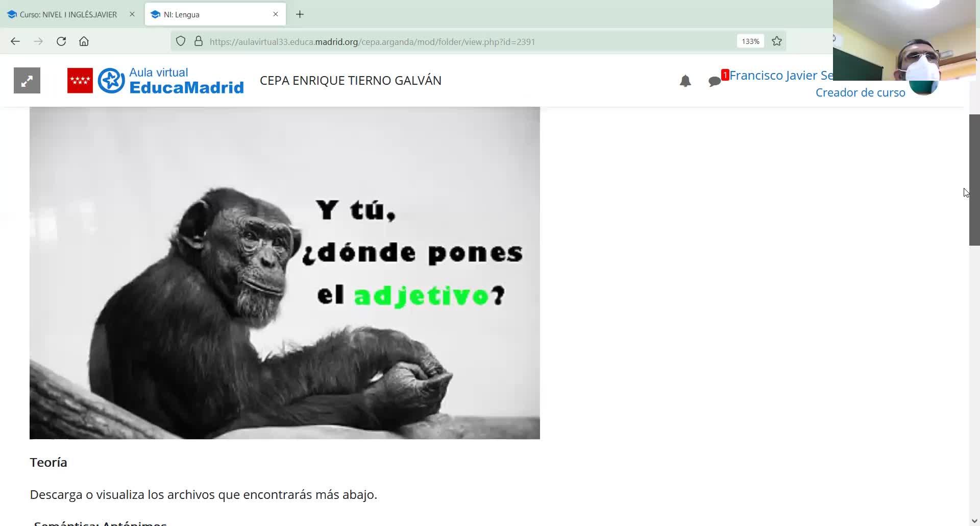Image resolution: width=980 pixels, height=526 pixels.
Task: Click the 'Creador de curso' role link
Action: (x=860, y=92)
